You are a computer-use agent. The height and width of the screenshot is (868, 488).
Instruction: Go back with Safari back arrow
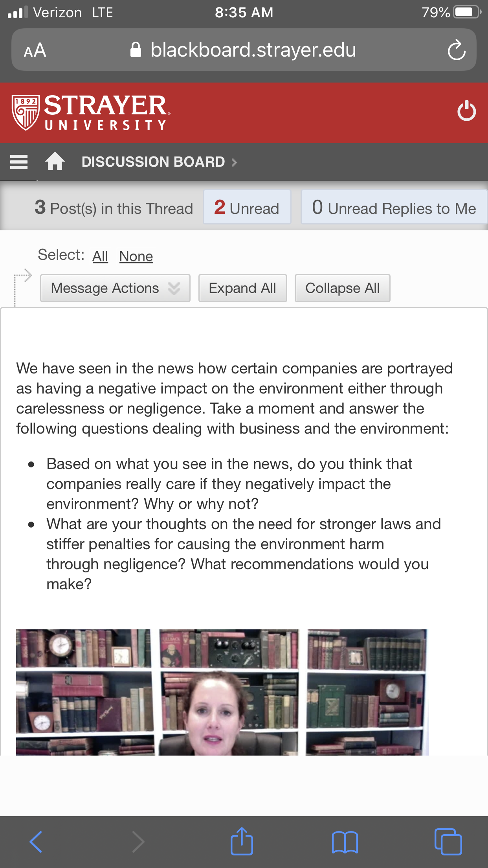(36, 842)
